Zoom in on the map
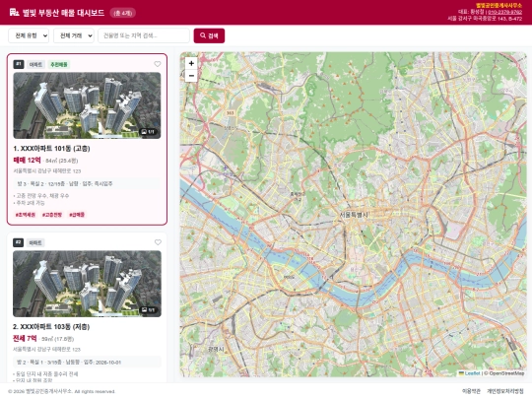532x399 pixels. tap(191, 63)
